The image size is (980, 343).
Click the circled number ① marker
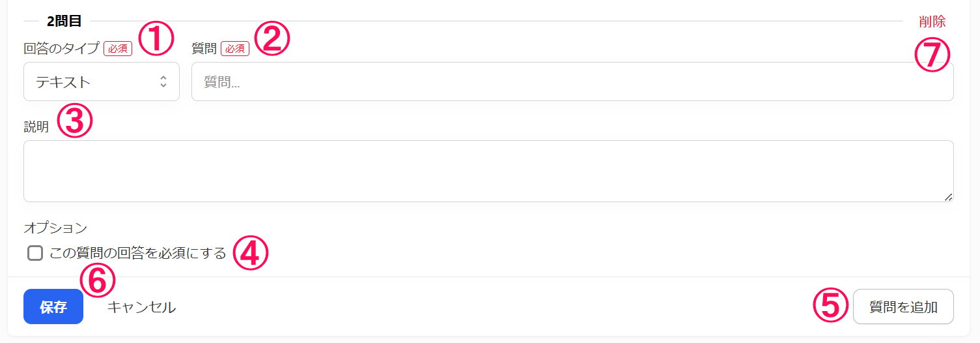tap(156, 38)
